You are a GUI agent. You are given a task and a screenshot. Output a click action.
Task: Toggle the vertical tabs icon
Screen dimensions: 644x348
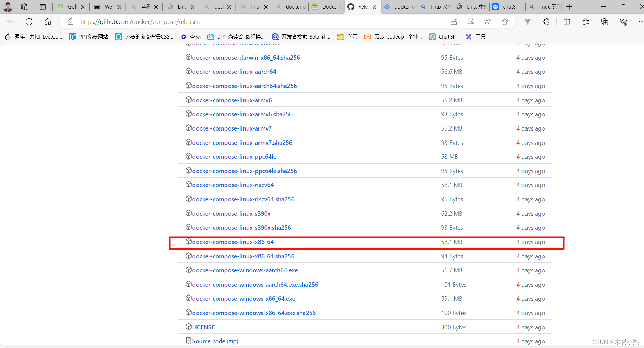[x=43, y=6]
